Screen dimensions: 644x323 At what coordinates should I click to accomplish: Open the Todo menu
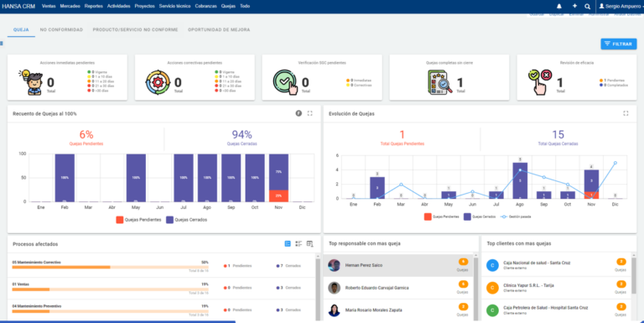[245, 6]
